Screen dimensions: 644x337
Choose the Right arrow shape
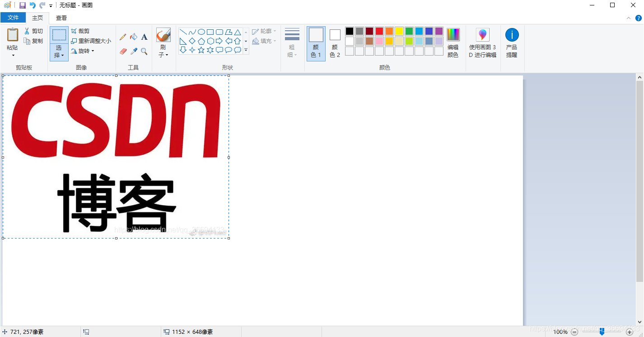point(219,41)
